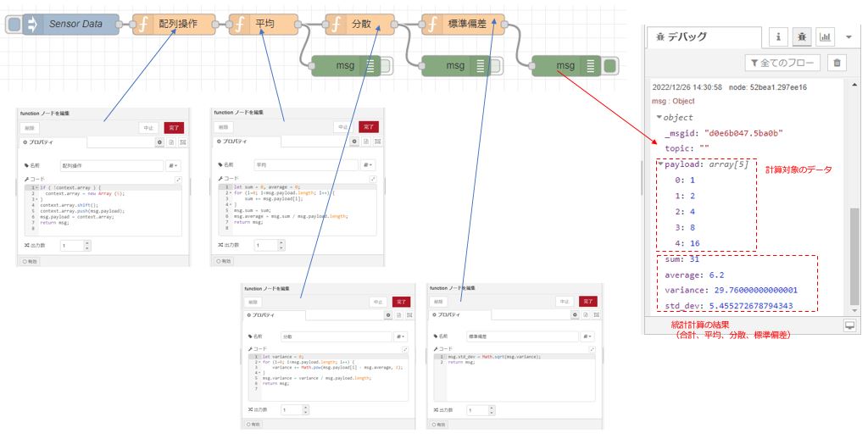
Task: Open 全てのフロー debug filter
Action: (x=782, y=63)
